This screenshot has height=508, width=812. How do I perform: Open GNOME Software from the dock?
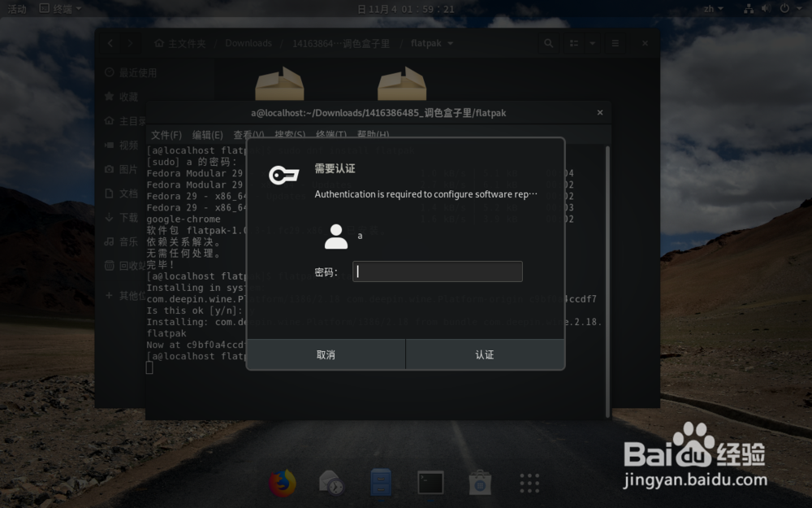(479, 481)
